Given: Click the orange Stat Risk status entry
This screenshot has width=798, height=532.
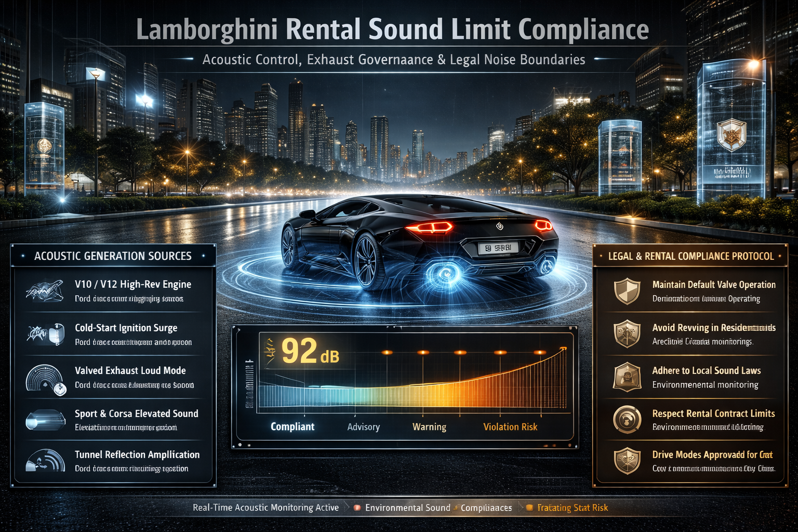Looking at the screenshot, I should tap(573, 508).
